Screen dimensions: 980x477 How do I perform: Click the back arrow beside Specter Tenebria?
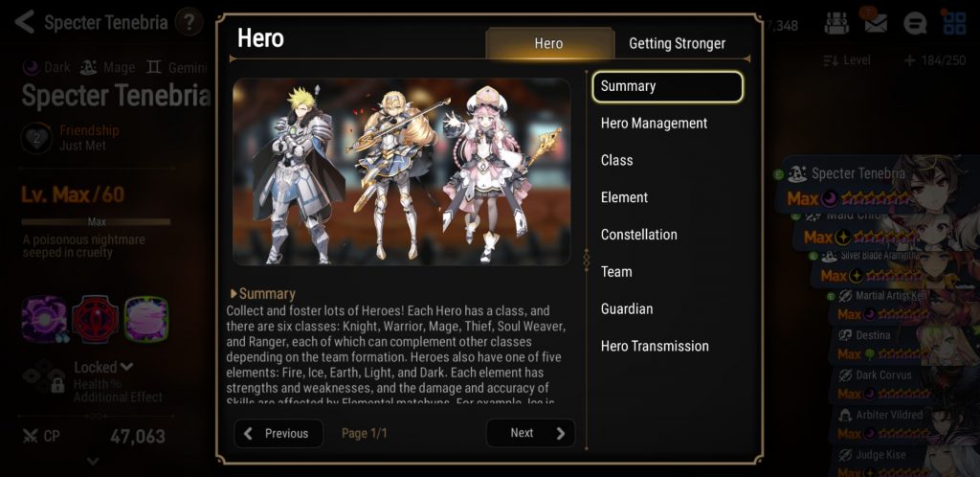coord(24,22)
